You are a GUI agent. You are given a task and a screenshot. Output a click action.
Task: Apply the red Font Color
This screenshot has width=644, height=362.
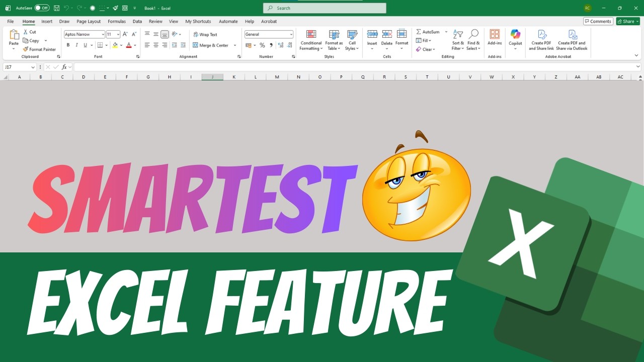coord(129,45)
